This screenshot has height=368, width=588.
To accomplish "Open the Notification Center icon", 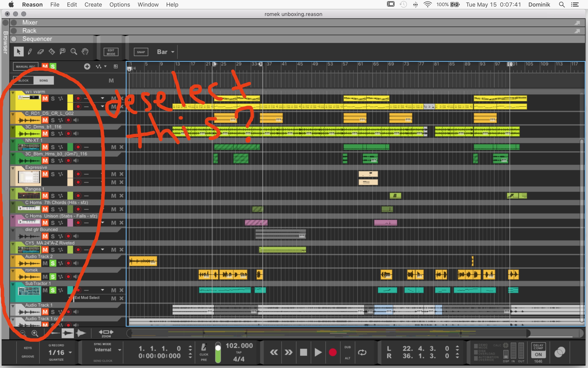I will 575,5.
